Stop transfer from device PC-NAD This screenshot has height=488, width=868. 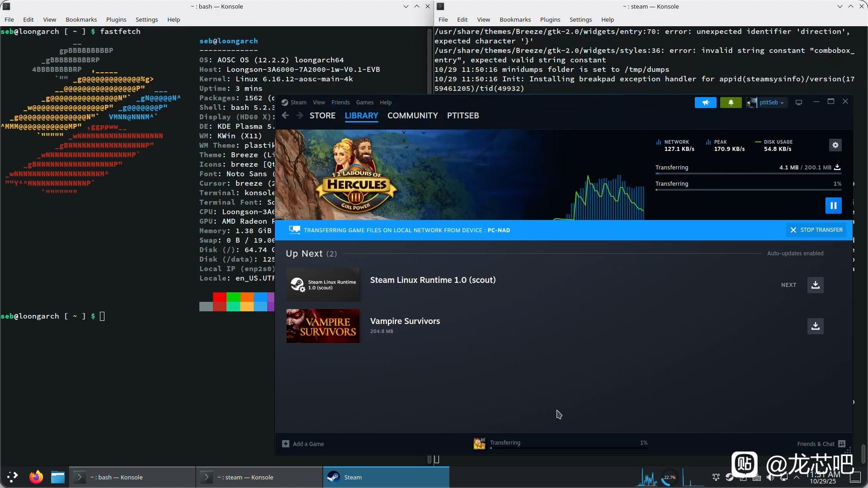click(x=816, y=230)
